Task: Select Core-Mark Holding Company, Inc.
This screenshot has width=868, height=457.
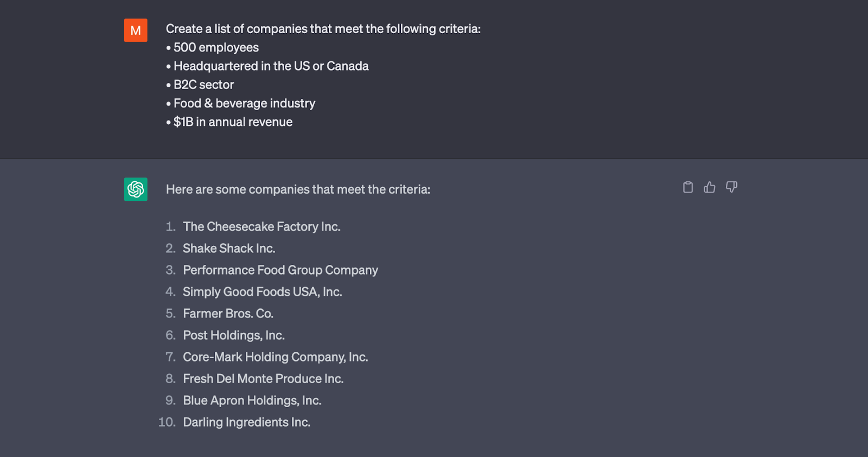Action: pyautogui.click(x=276, y=357)
